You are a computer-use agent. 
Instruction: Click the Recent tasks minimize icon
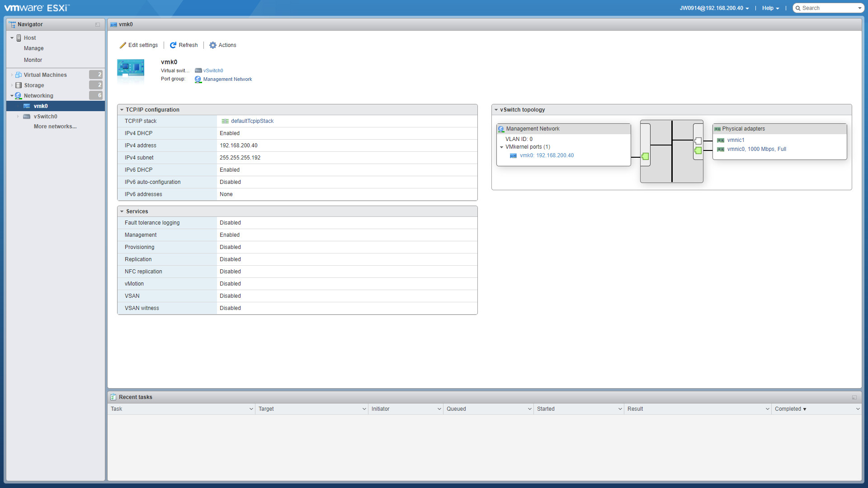coord(854,398)
